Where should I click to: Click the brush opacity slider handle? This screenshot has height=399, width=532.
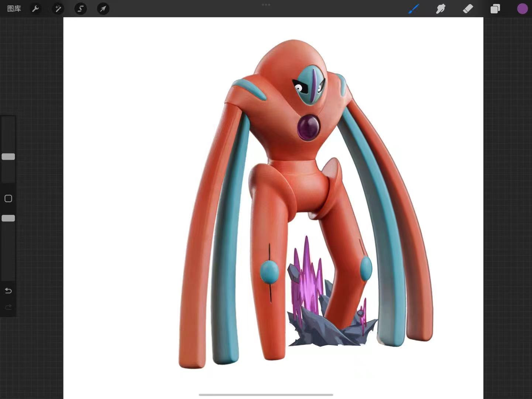[x=8, y=218]
